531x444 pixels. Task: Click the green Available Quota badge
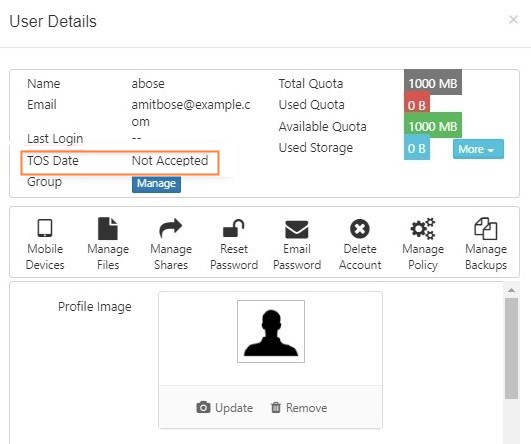[432, 126]
